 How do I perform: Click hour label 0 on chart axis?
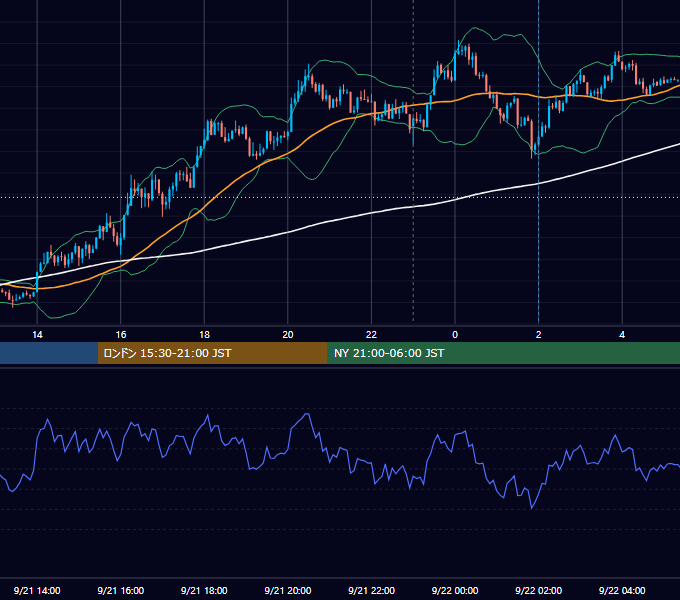pos(455,335)
